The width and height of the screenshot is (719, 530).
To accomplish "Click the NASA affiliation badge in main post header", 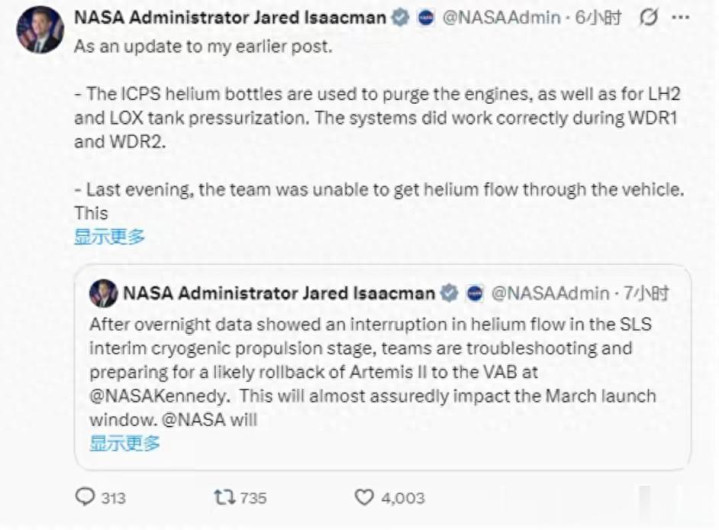I will pos(424,19).
